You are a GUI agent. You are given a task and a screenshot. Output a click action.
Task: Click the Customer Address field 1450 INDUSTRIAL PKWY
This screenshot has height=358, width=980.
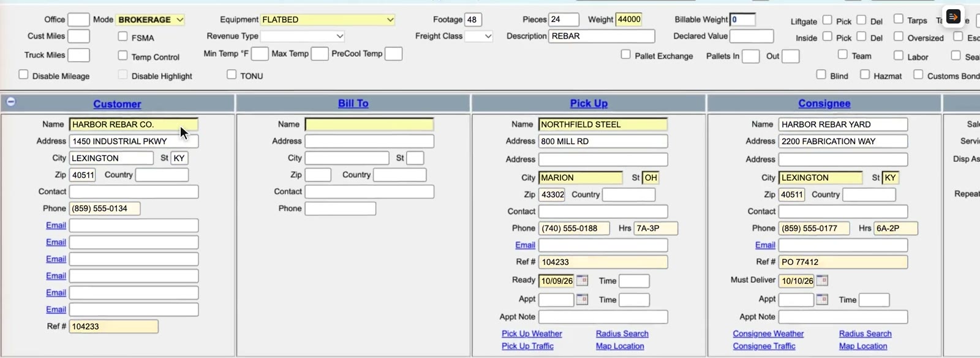pos(134,142)
